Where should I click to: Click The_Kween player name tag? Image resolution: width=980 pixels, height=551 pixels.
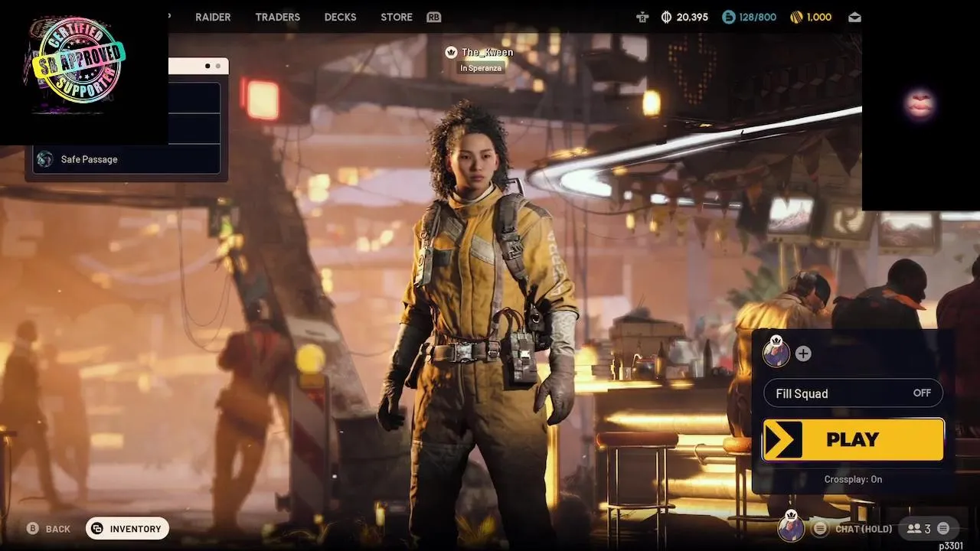[x=488, y=52]
